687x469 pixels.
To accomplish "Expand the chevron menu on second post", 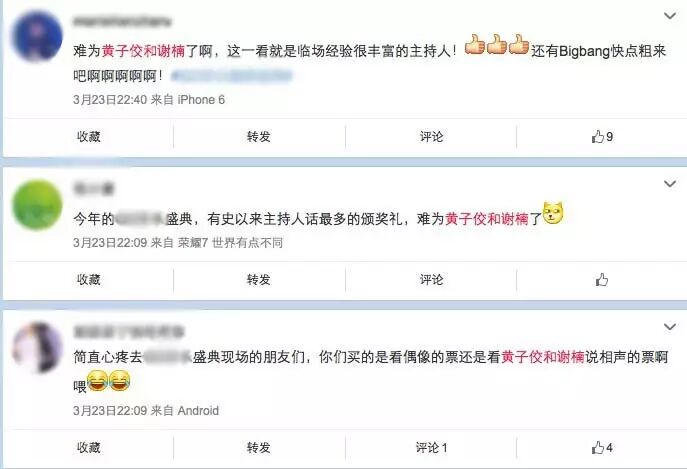I will coord(669,184).
